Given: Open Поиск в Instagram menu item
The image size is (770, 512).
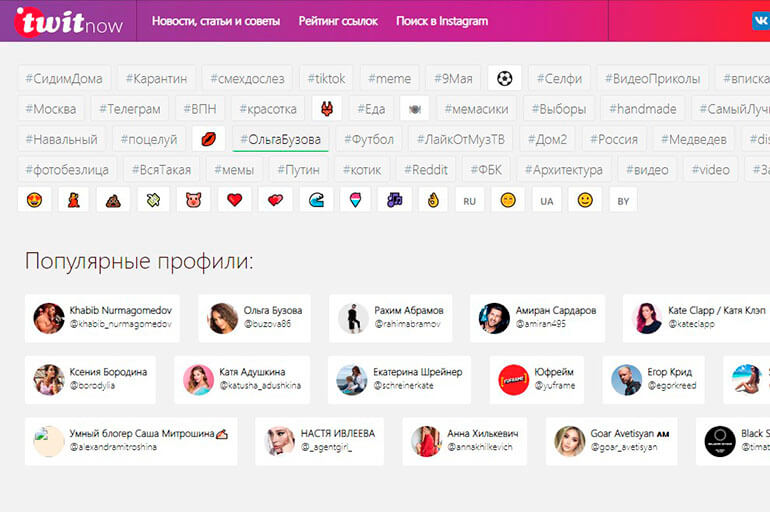Looking at the screenshot, I should [442, 21].
